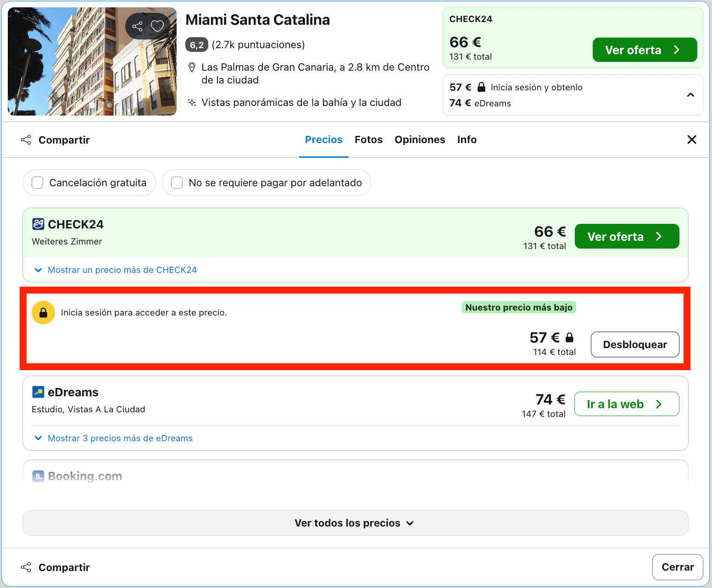Click the (2.7k puntuaciones) text
This screenshot has height=588, width=712.
(x=258, y=44)
